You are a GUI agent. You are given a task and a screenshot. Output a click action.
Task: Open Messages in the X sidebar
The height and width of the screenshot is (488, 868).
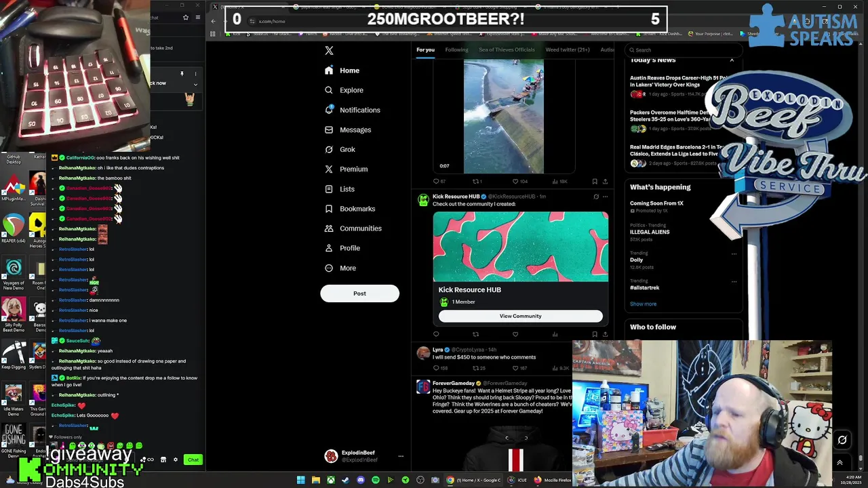(x=347, y=129)
